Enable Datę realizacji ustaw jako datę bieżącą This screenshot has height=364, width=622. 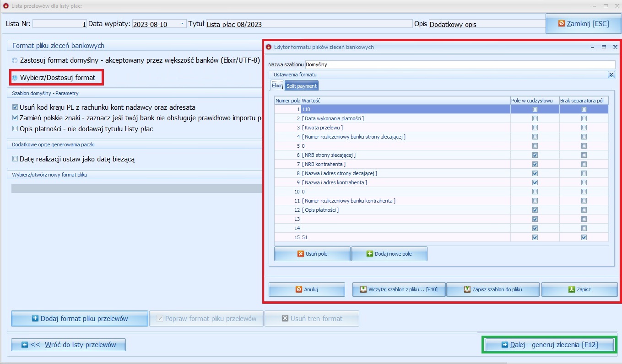(16, 159)
